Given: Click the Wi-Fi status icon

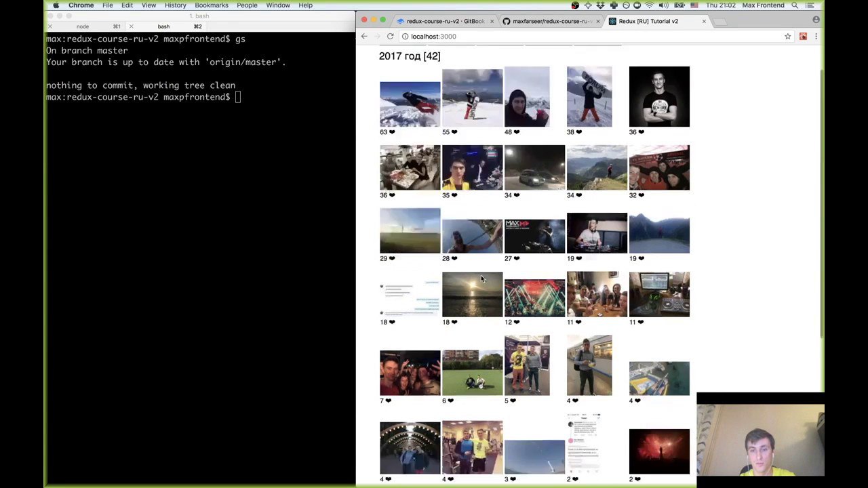Looking at the screenshot, I should click(x=650, y=5).
